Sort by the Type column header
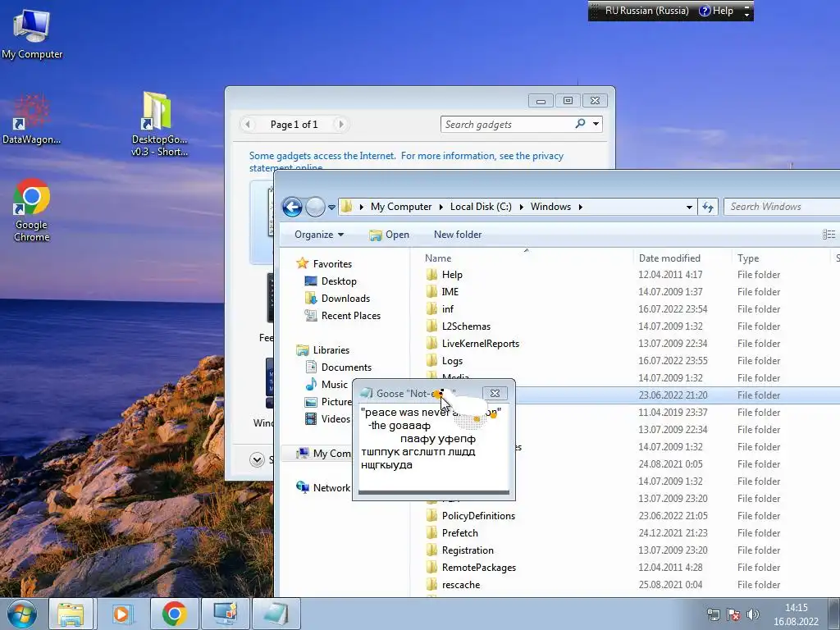 click(780, 258)
